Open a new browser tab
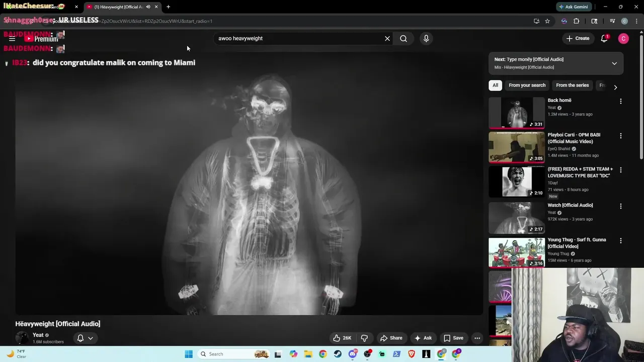Screen dimensions: 644x362 [168, 7]
